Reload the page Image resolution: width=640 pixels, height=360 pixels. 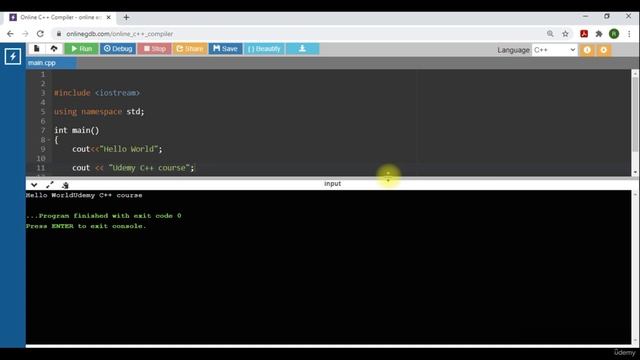click(x=40, y=34)
